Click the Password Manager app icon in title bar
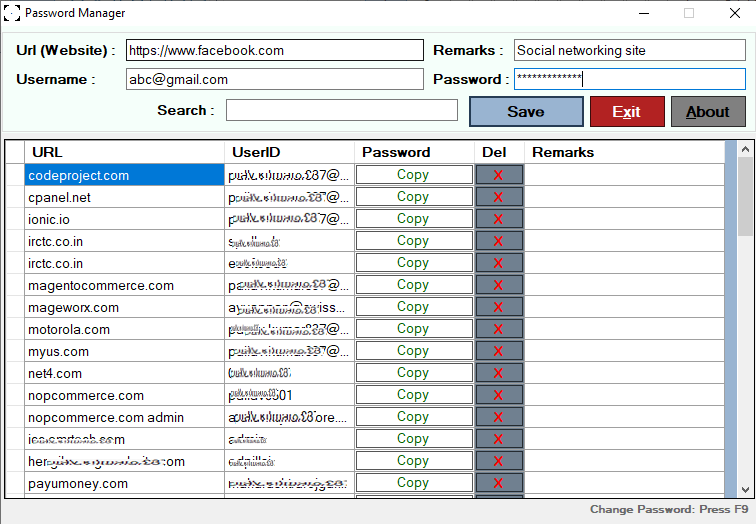This screenshot has height=524, width=756. click(12, 13)
